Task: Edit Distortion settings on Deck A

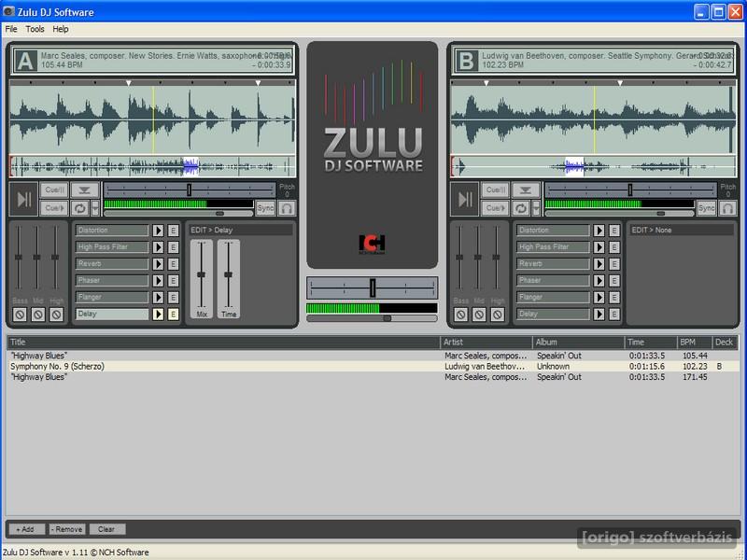Action: (174, 231)
